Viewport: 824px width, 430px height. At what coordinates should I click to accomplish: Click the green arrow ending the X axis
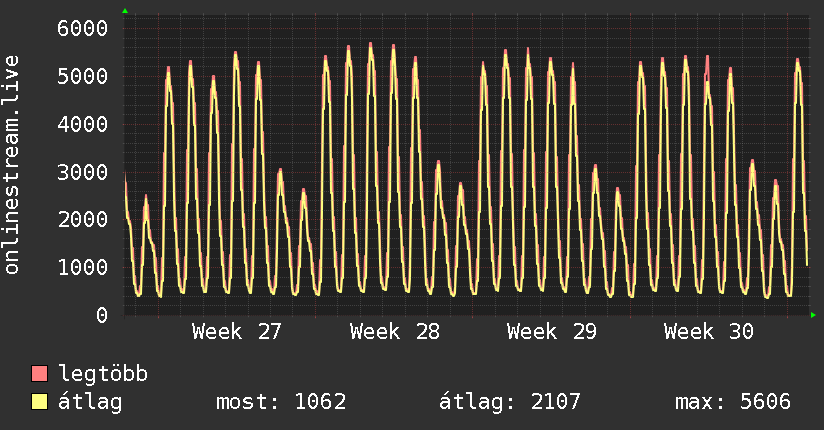point(813,315)
